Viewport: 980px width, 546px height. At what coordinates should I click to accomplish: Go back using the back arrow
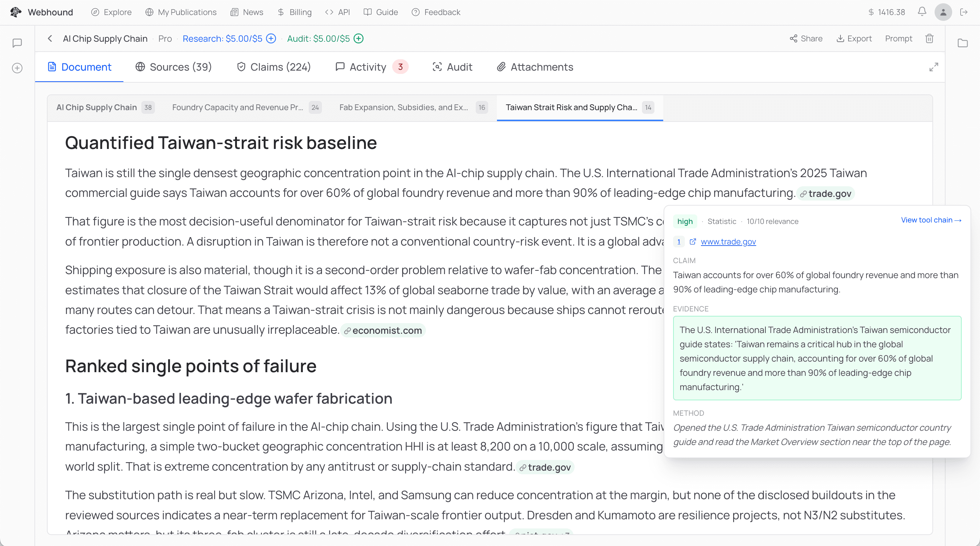50,38
